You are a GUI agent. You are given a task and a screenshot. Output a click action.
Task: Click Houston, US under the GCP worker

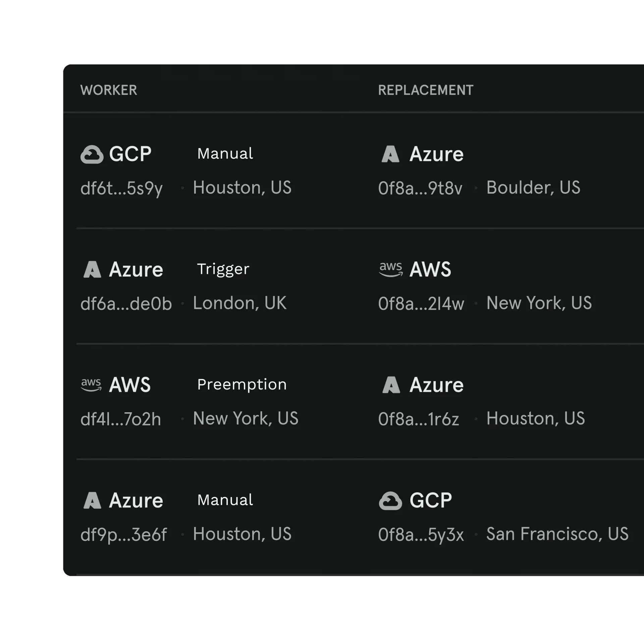(x=242, y=187)
